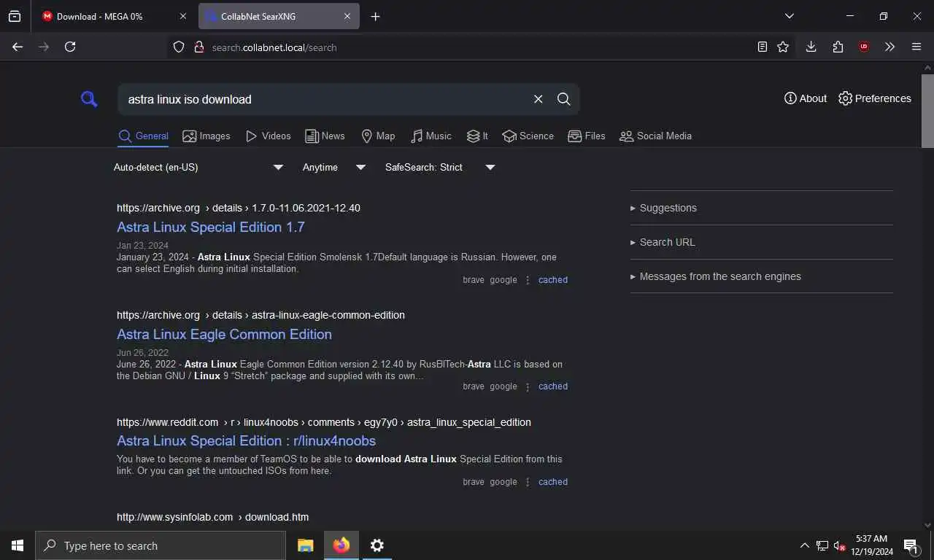Open the About page

point(806,98)
